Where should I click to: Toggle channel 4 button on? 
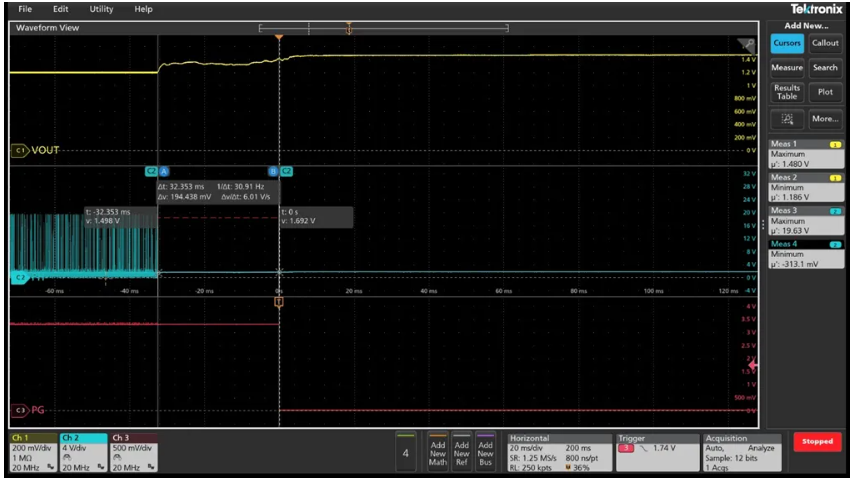[x=405, y=453]
